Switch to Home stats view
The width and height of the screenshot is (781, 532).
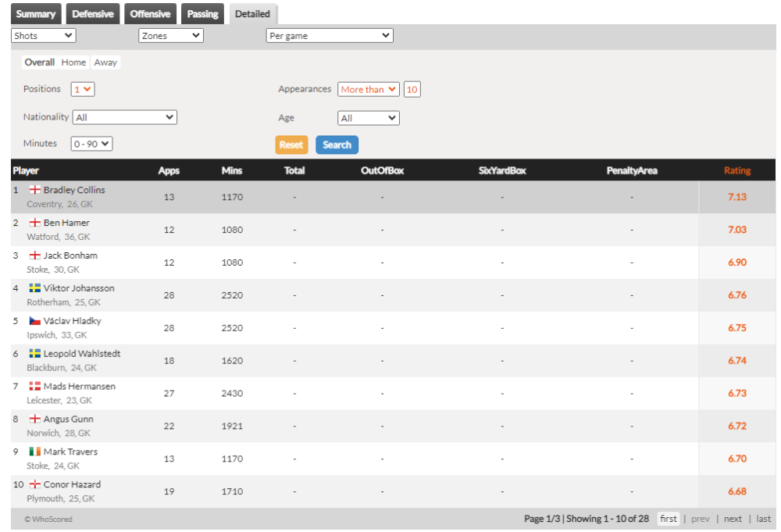73,62
